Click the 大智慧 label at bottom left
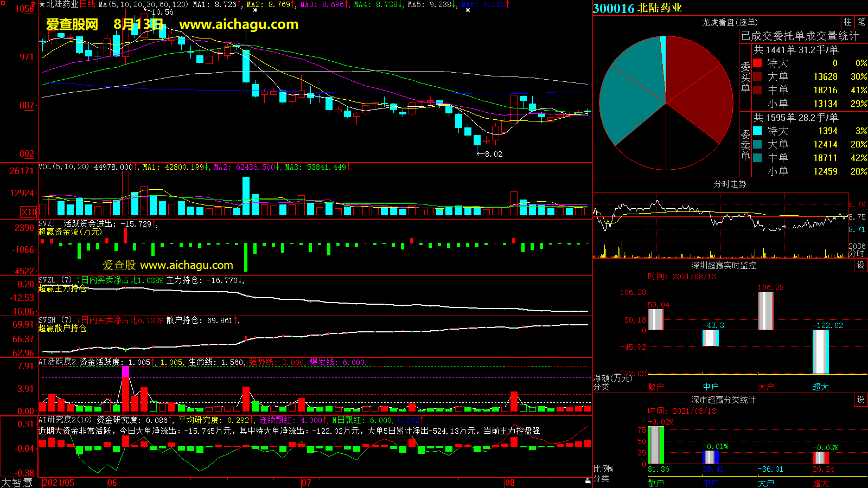The height and width of the screenshot is (488, 868). [x=17, y=483]
